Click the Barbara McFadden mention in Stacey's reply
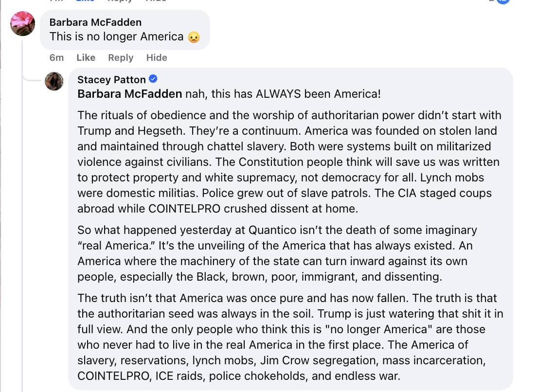 point(130,94)
